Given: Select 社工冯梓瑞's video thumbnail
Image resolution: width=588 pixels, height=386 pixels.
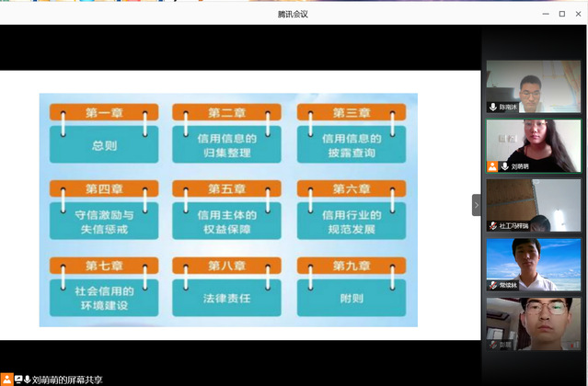Looking at the screenshot, I should [533, 202].
